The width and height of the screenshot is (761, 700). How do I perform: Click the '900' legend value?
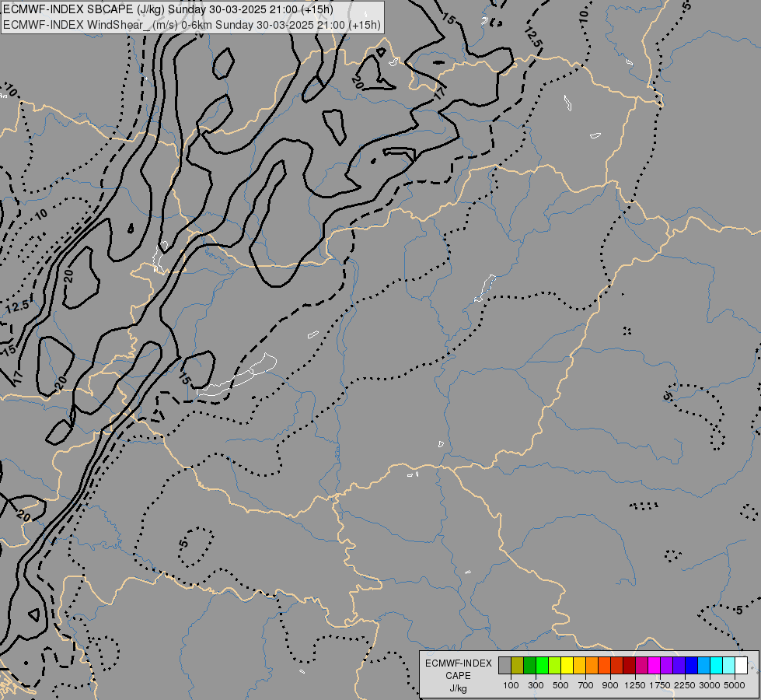point(610,685)
